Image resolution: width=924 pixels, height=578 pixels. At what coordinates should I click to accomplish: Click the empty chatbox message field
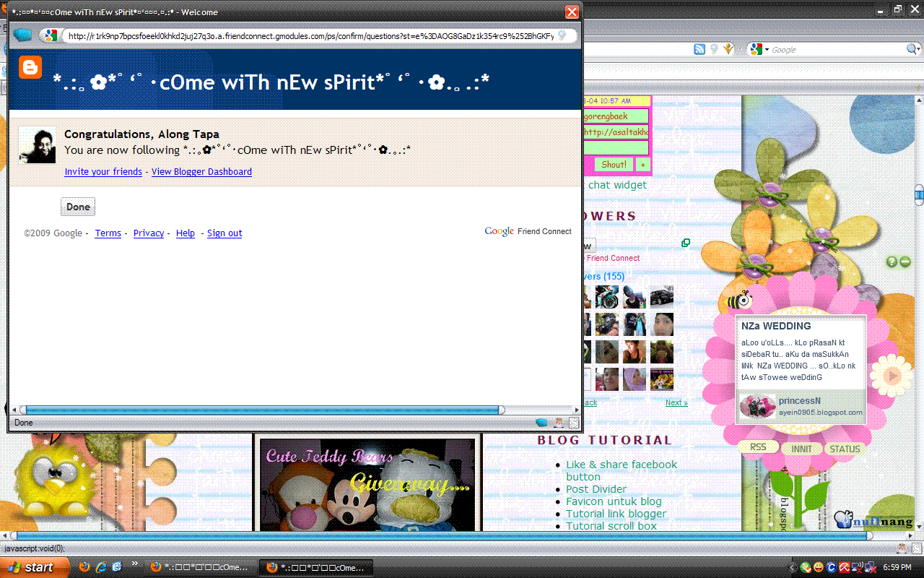tap(615, 148)
